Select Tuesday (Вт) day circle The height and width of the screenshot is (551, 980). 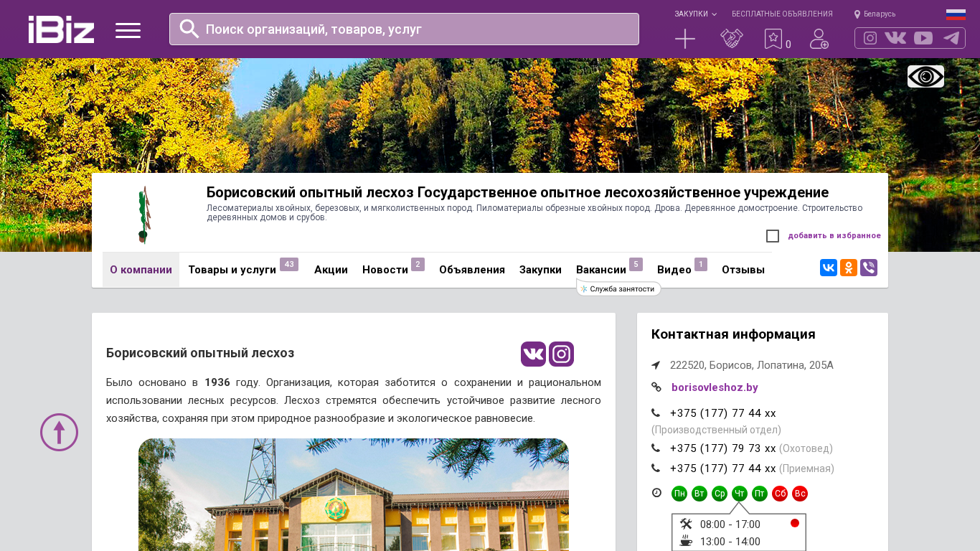699,494
